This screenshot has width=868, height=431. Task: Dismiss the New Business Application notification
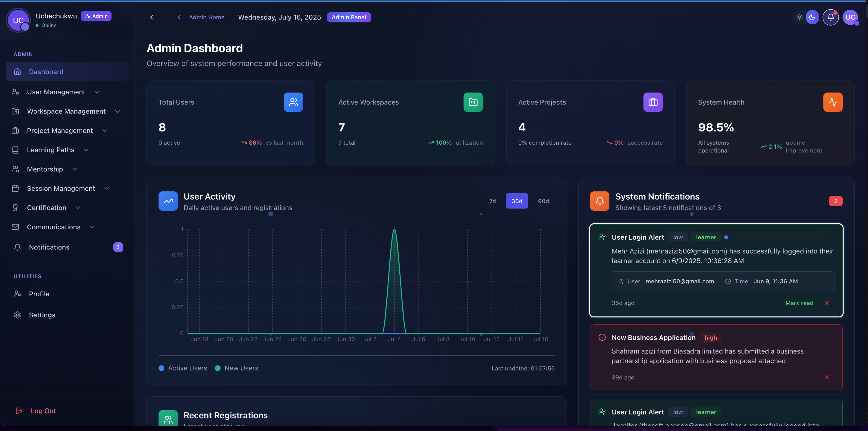click(826, 377)
